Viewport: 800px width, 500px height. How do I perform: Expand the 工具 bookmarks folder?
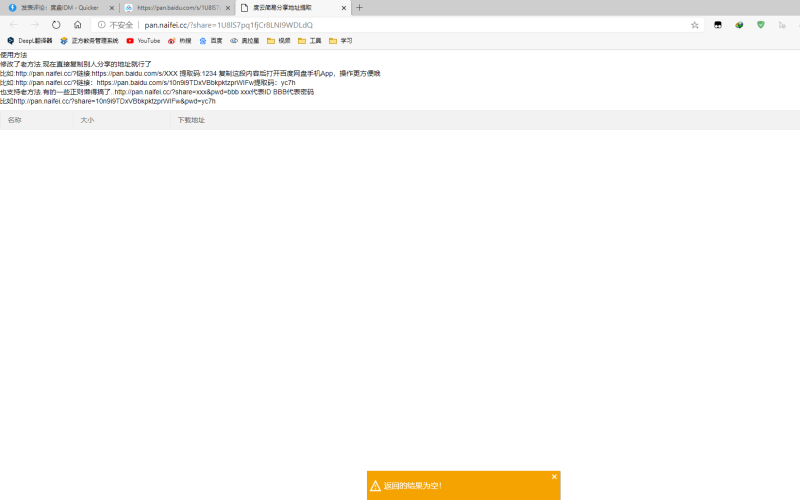pos(310,41)
